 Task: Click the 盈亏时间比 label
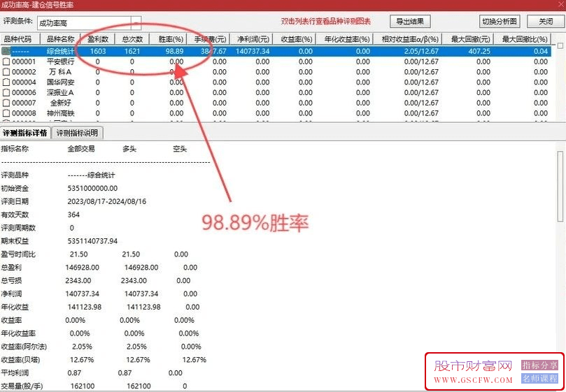18,254
